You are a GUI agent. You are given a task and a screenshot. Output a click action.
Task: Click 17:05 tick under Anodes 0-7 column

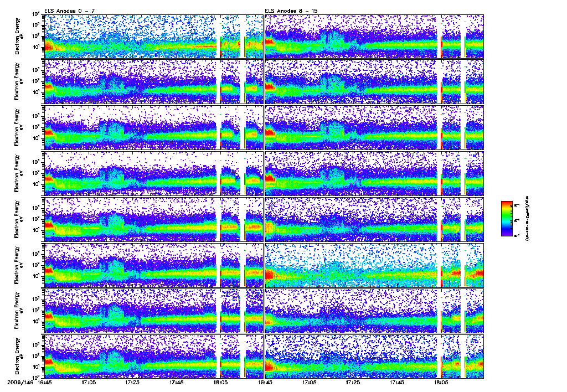(88, 382)
